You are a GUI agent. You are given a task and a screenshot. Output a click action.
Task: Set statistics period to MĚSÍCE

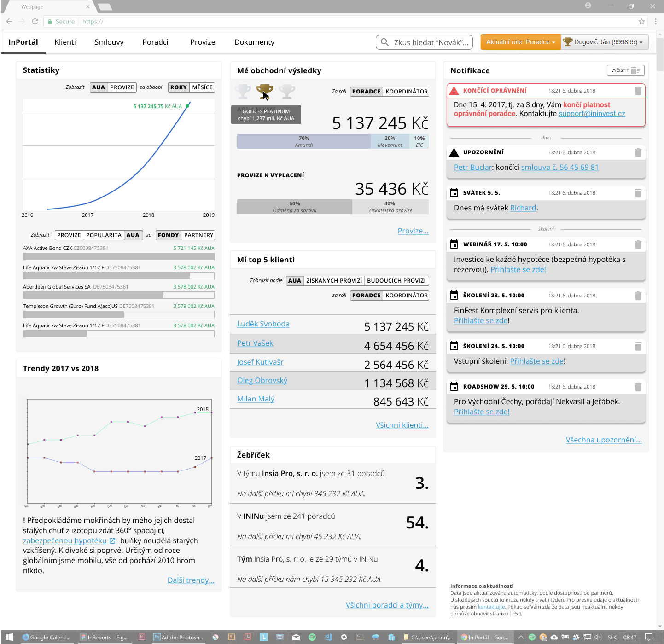(202, 87)
